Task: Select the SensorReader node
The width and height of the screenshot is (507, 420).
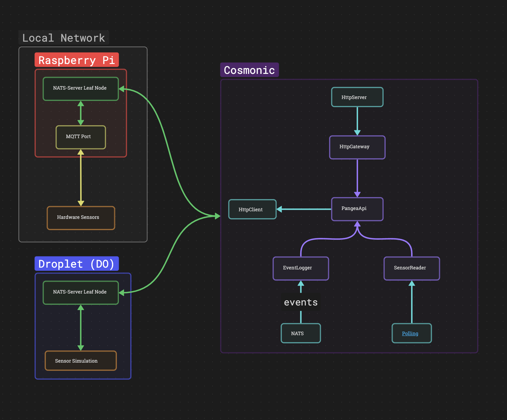Action: coord(411,268)
